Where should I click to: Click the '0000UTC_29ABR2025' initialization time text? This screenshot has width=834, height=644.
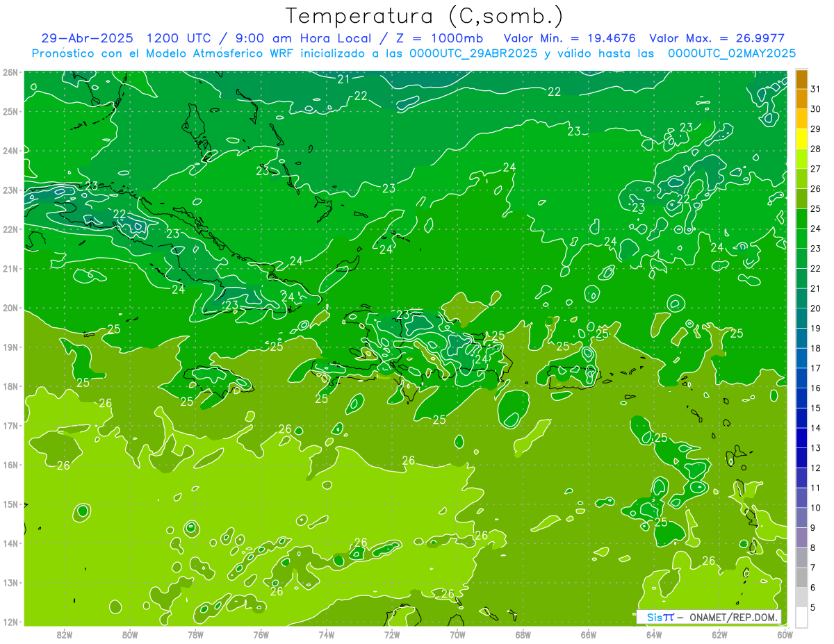pos(473,53)
